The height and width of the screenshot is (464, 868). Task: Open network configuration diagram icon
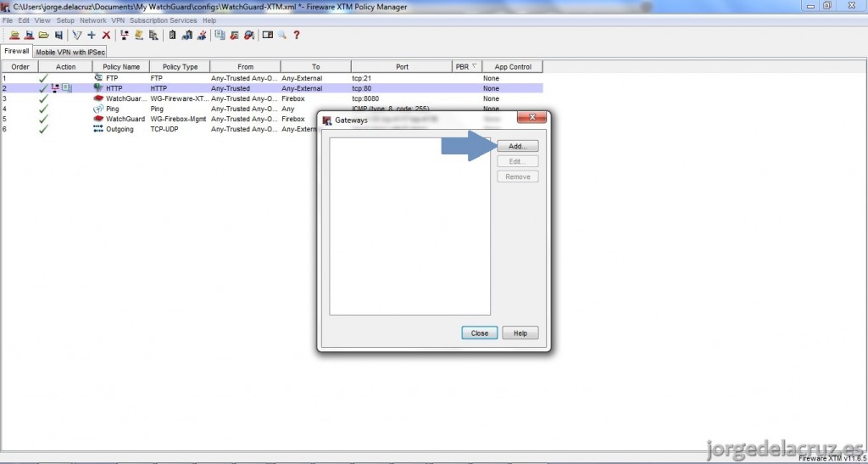pos(124,35)
